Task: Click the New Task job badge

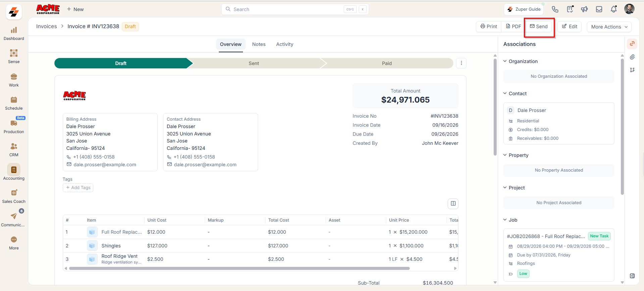Action: pyautogui.click(x=599, y=236)
